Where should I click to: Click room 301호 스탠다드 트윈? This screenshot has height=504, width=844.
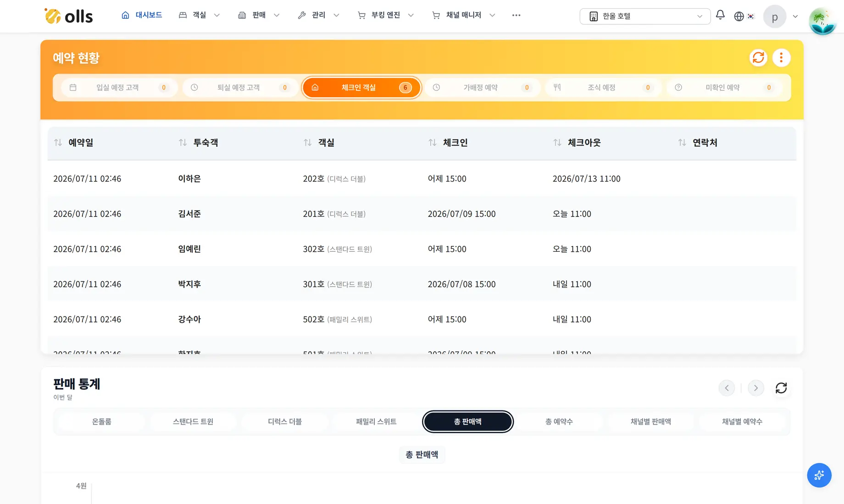tap(337, 284)
